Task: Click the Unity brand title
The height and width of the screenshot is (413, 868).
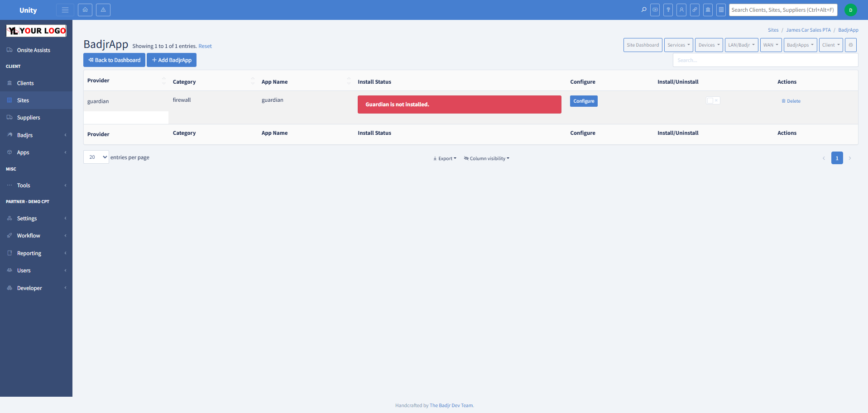Action: (28, 10)
